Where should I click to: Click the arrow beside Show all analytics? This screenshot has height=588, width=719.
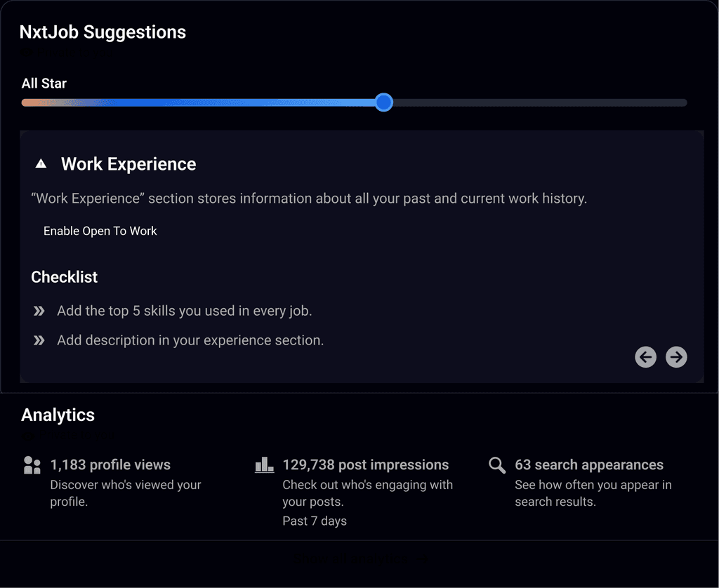(x=421, y=558)
